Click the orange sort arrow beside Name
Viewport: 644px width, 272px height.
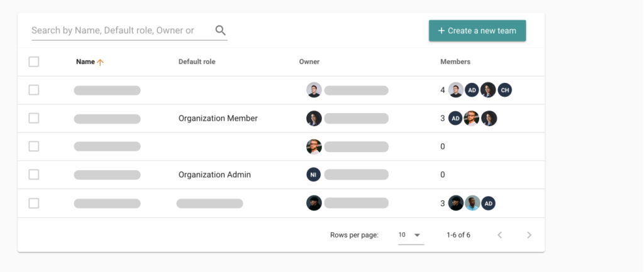click(100, 62)
